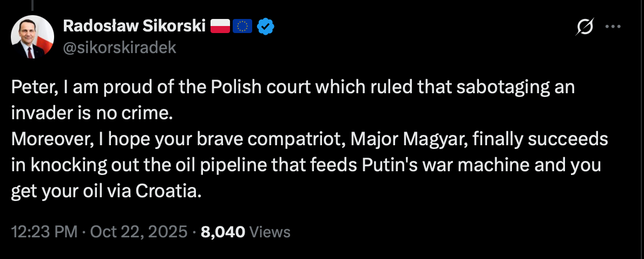Image resolution: width=644 pixels, height=259 pixels.
Task: Click the Oct 22, 2025 date
Action: [x=140, y=232]
